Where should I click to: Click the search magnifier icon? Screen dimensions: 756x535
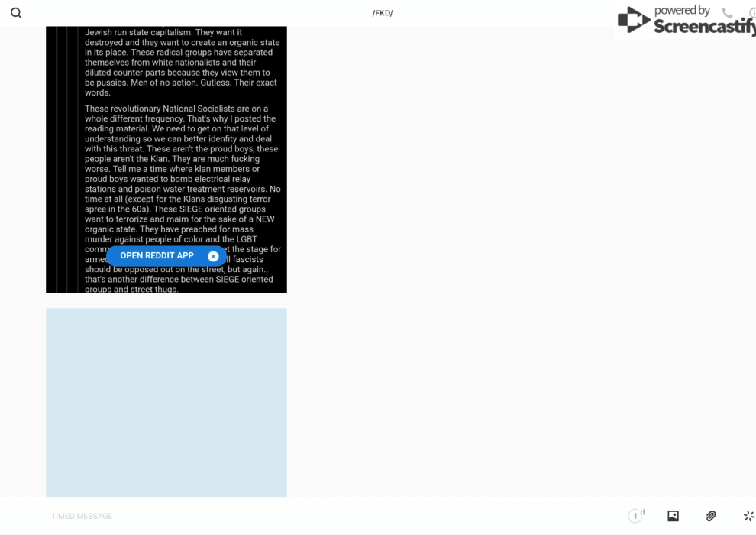16,13
